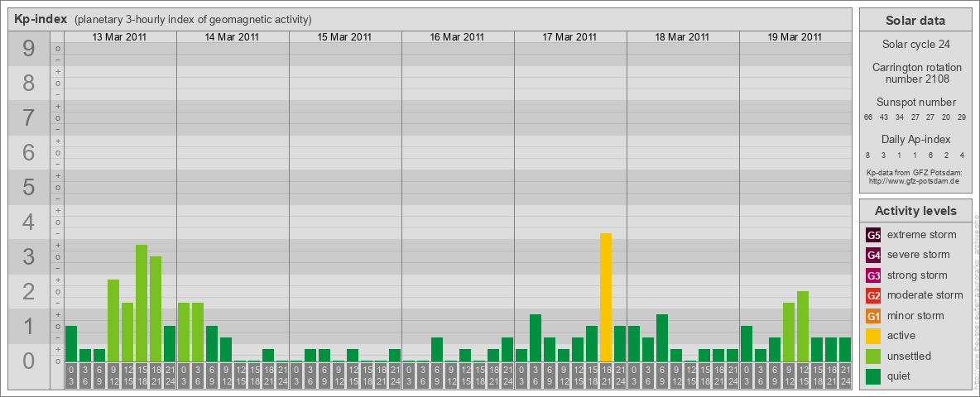Click the Kp scale number 5
980x397 pixels.
click(29, 187)
